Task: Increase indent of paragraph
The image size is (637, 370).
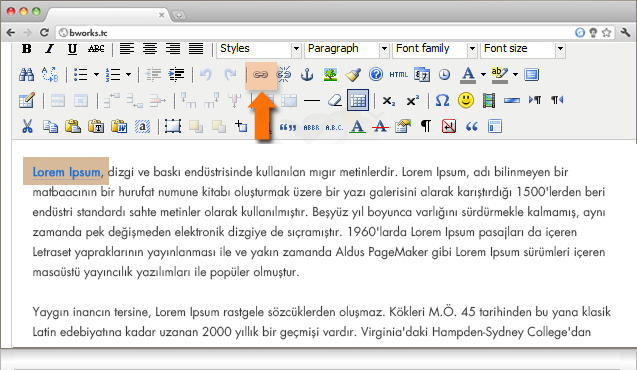Action: [176, 75]
